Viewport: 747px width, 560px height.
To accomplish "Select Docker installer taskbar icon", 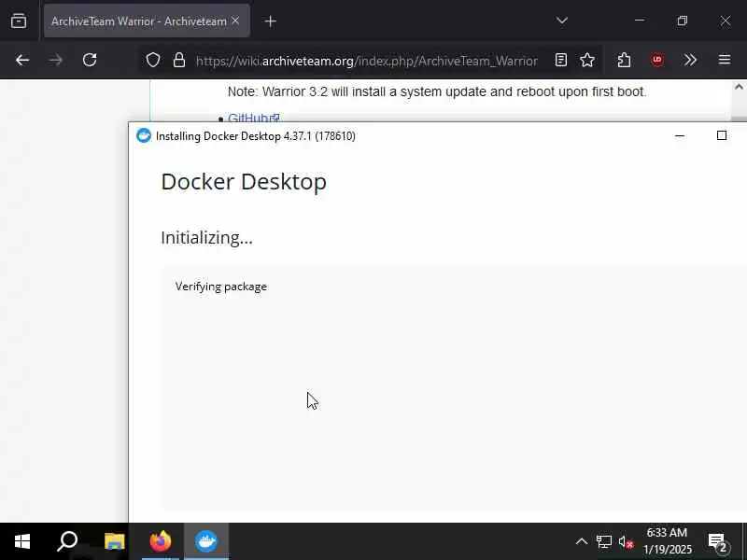I will 206,541.
